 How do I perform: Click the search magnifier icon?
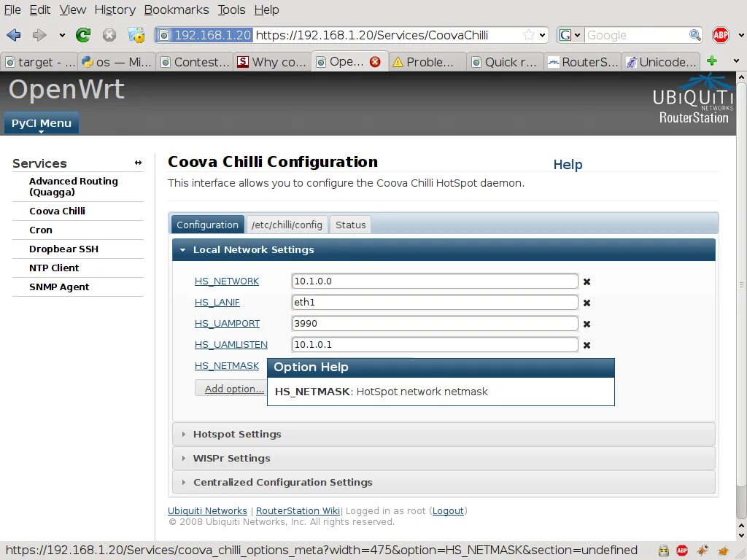coord(695,35)
